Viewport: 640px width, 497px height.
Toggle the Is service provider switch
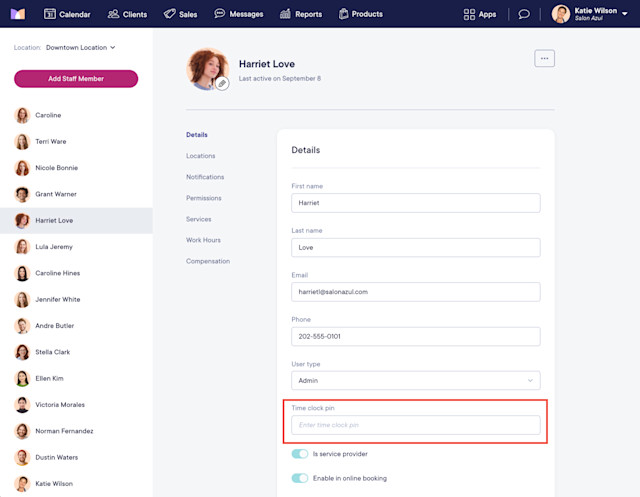(300, 454)
